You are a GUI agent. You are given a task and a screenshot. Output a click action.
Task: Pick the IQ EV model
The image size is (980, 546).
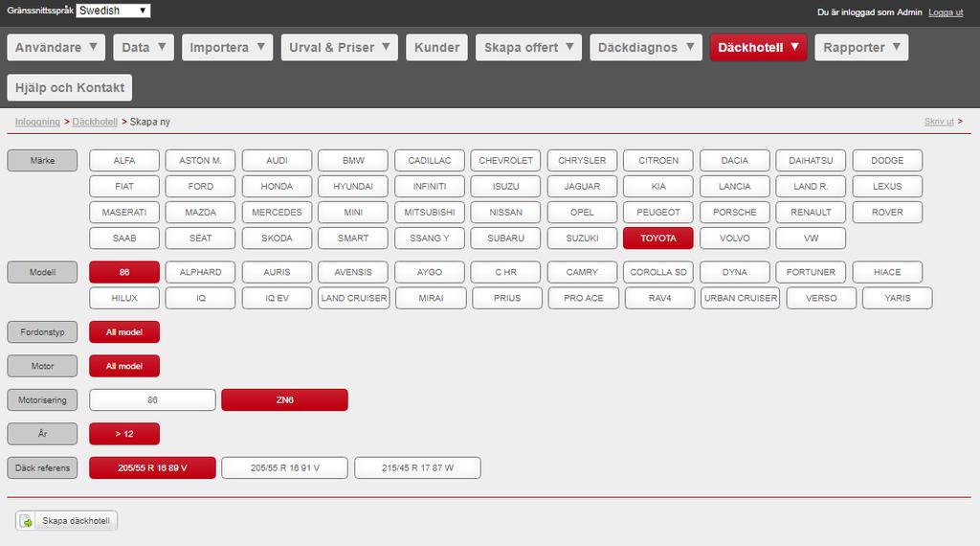pos(277,298)
